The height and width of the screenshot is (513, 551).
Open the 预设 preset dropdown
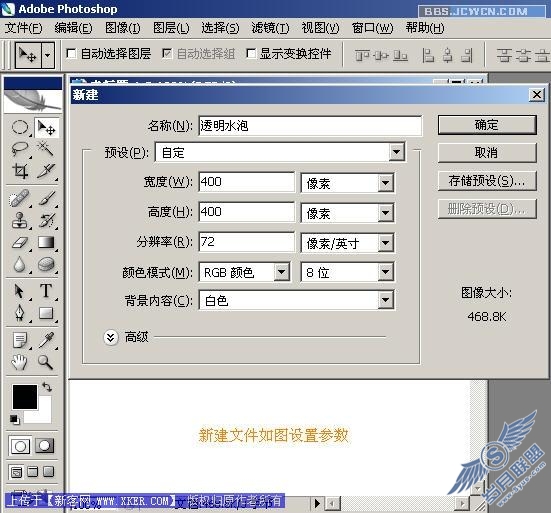[397, 152]
